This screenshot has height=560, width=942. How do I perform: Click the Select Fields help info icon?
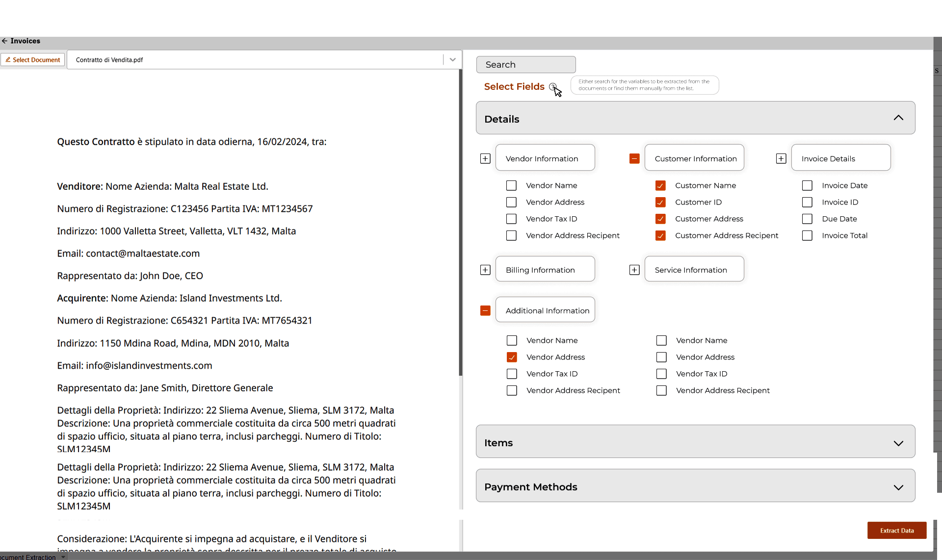552,87
